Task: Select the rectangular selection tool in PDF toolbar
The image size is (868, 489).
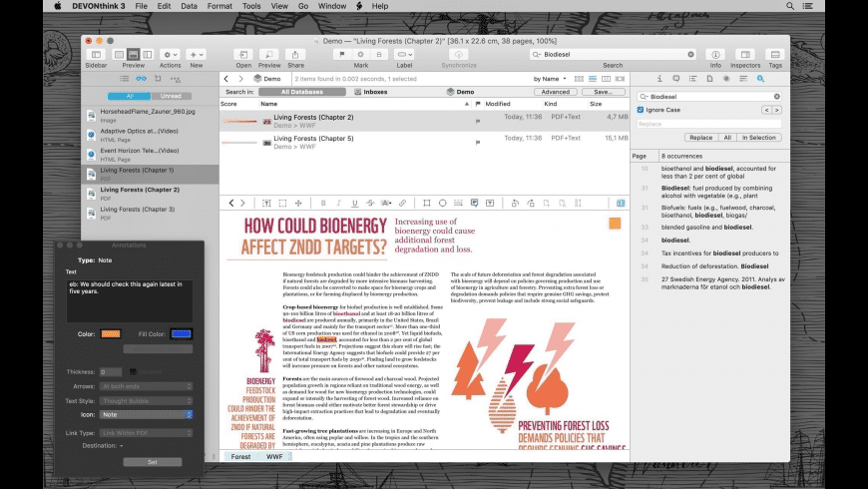Action: (x=282, y=204)
